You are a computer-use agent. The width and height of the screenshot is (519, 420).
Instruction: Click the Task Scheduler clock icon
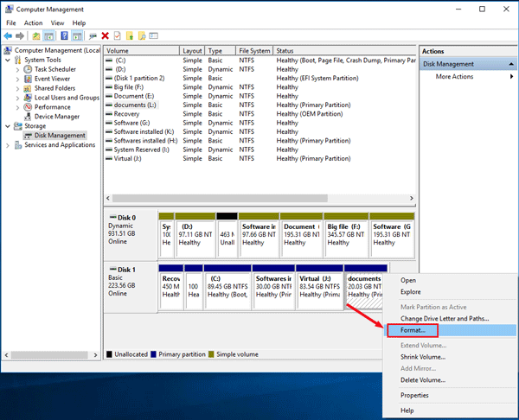(x=28, y=69)
